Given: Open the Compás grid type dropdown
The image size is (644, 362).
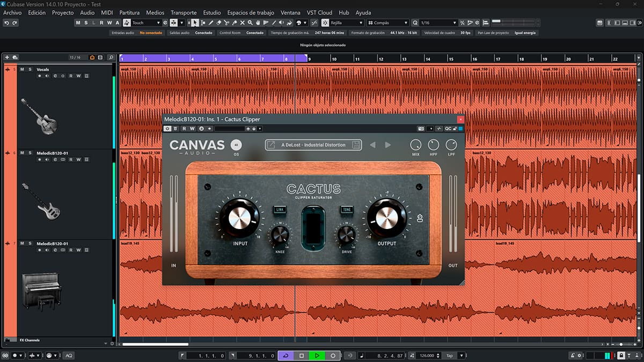Looking at the screenshot, I should pyautogui.click(x=388, y=23).
